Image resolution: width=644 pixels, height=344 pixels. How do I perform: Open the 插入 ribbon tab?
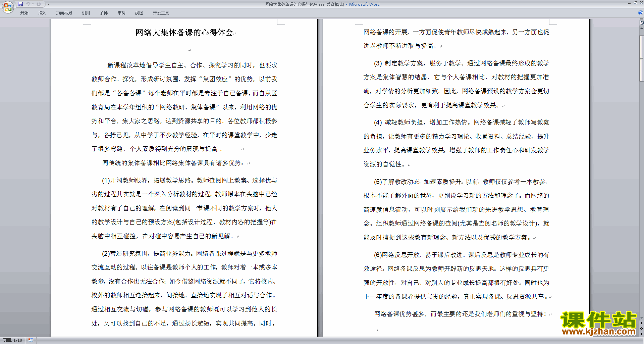(x=42, y=13)
